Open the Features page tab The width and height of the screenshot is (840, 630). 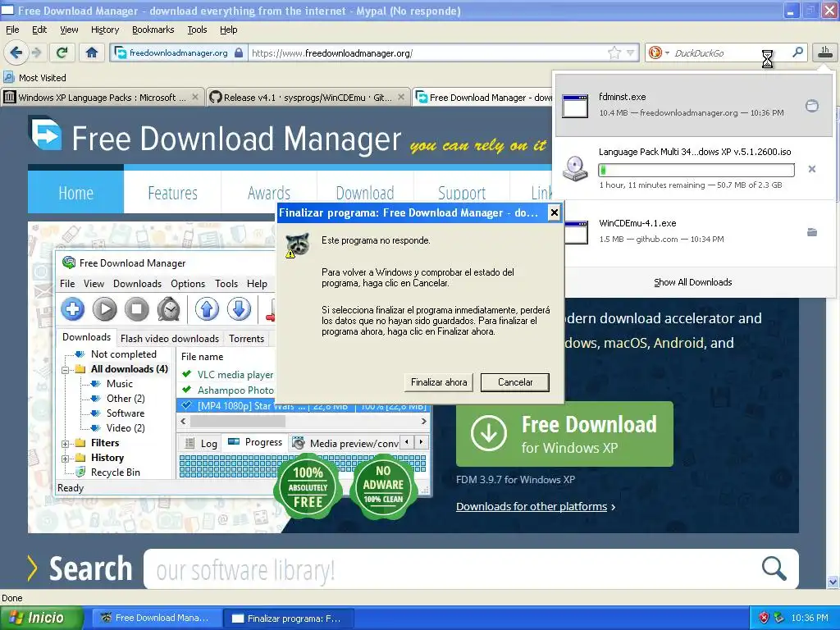[172, 192]
